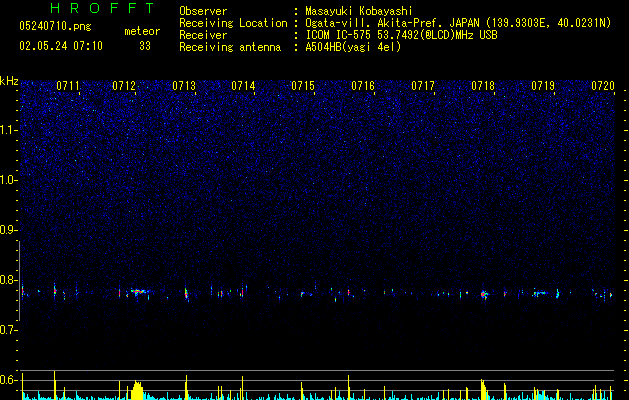Click the meteor count value 33

(145, 46)
